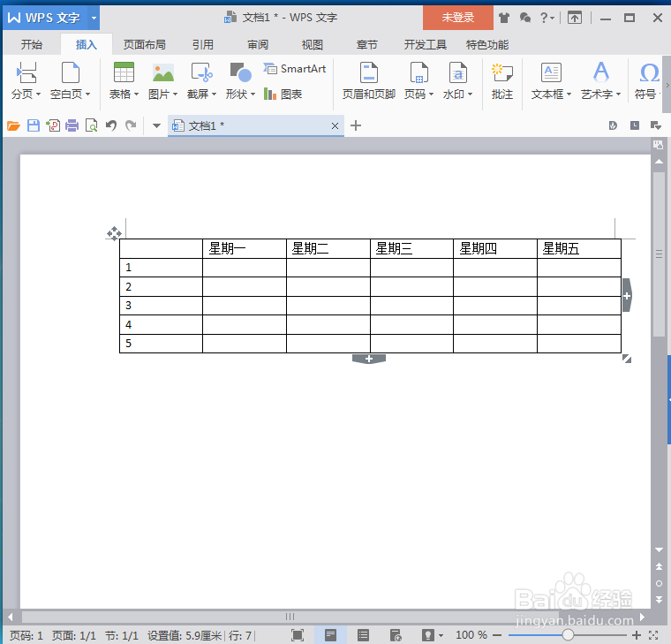The image size is (671, 644).
Task: Insert a chart (图表)
Action: tap(283, 94)
